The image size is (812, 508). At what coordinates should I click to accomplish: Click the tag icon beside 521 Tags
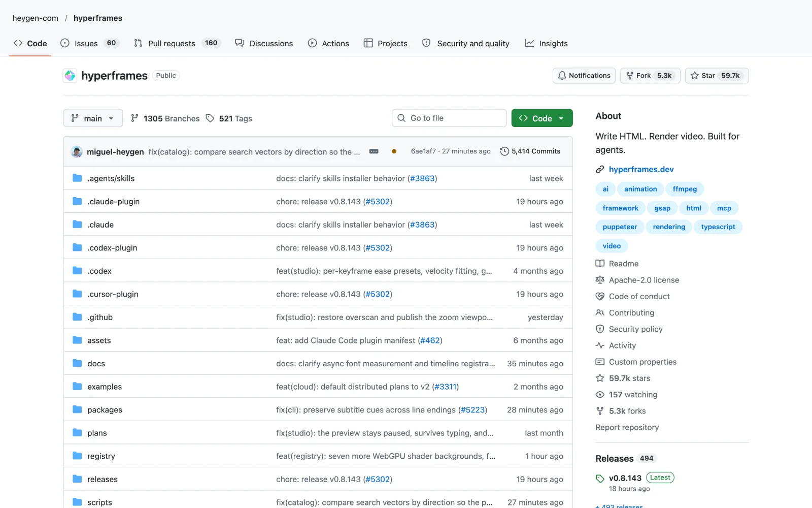click(210, 118)
